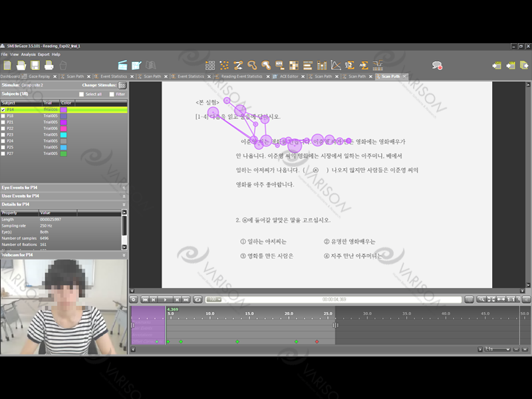
Task: Click playback settings gear button
Action: (x=134, y=300)
